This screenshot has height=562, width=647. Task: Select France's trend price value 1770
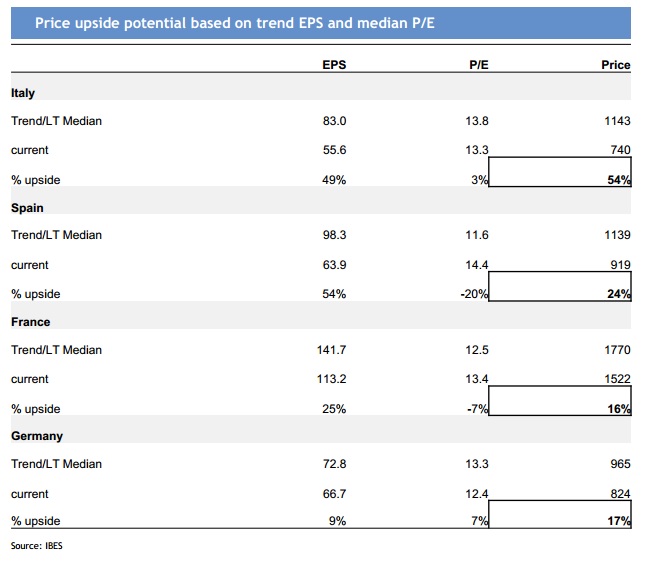(x=617, y=350)
